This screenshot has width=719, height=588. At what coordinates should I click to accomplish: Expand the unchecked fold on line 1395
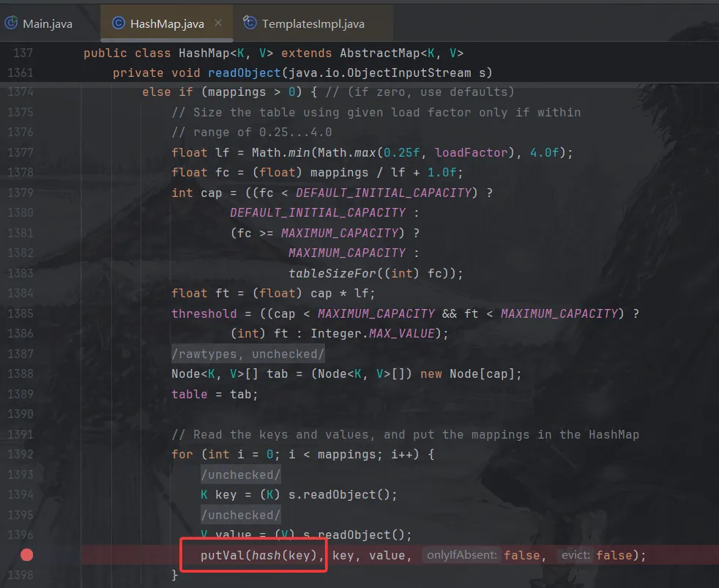240,515
